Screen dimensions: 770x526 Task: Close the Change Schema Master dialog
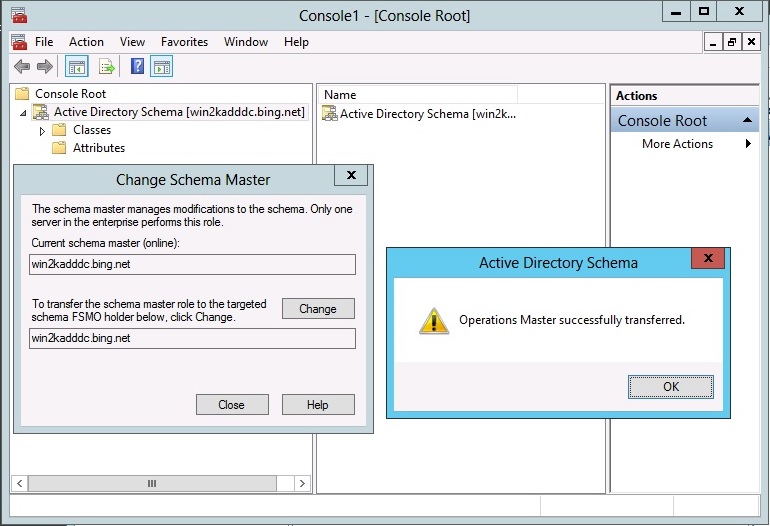click(x=351, y=175)
